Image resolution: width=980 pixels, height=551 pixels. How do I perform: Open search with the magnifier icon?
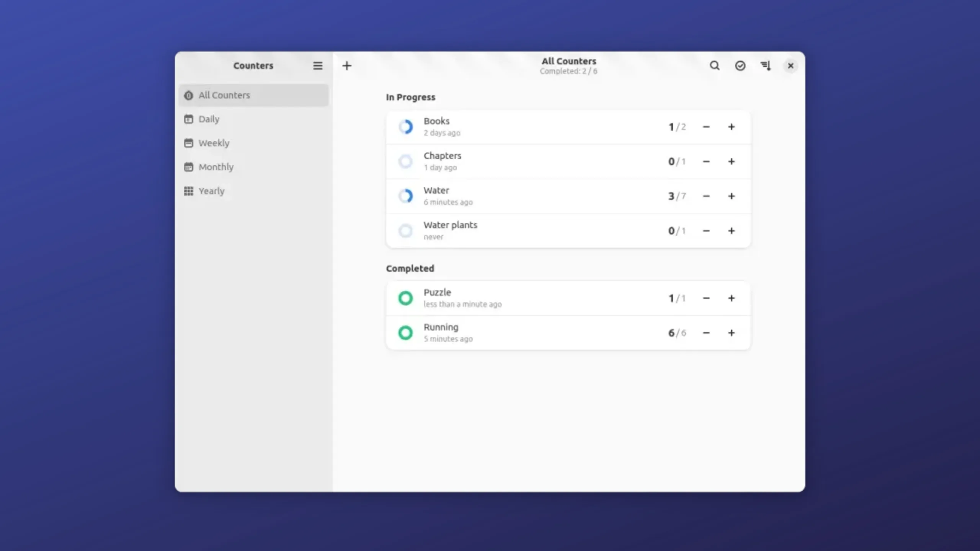click(x=714, y=65)
